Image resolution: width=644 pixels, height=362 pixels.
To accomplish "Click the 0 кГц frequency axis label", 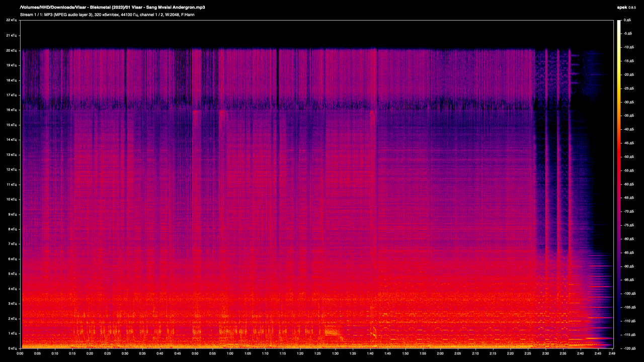I will [12, 348].
